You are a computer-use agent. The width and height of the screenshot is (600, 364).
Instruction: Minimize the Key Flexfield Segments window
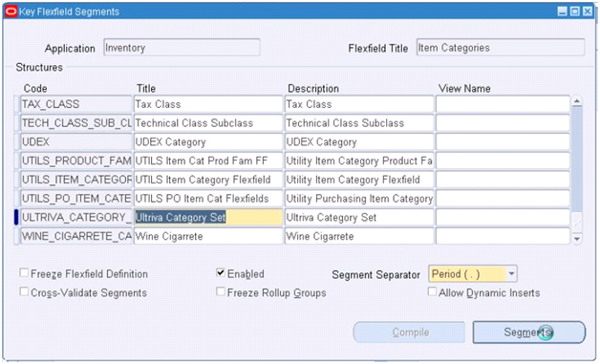(x=563, y=11)
